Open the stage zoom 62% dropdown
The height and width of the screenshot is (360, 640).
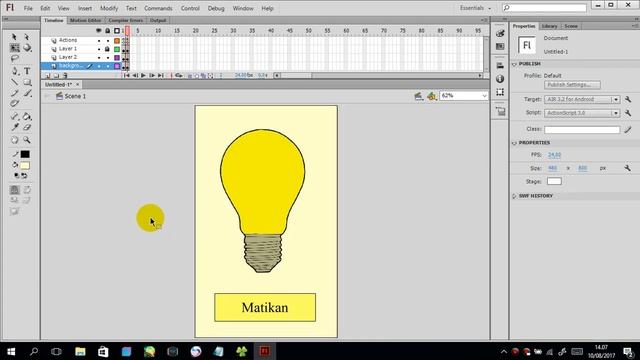pyautogui.click(x=484, y=96)
